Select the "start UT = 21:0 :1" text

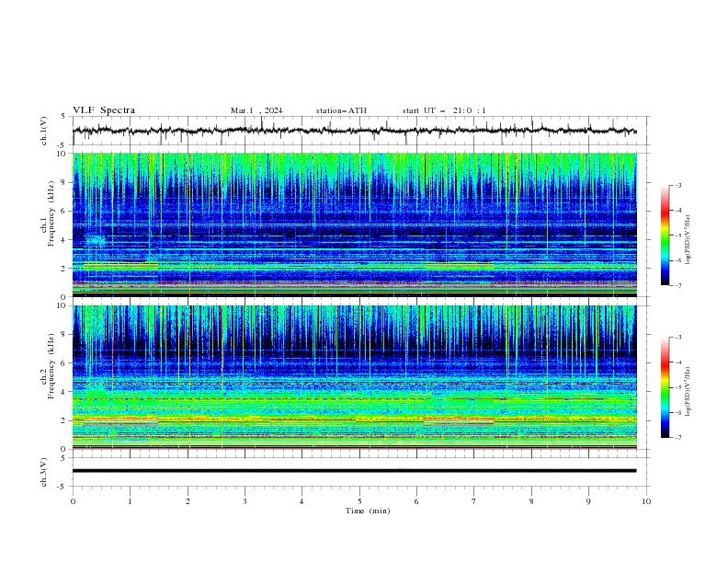tap(444, 110)
